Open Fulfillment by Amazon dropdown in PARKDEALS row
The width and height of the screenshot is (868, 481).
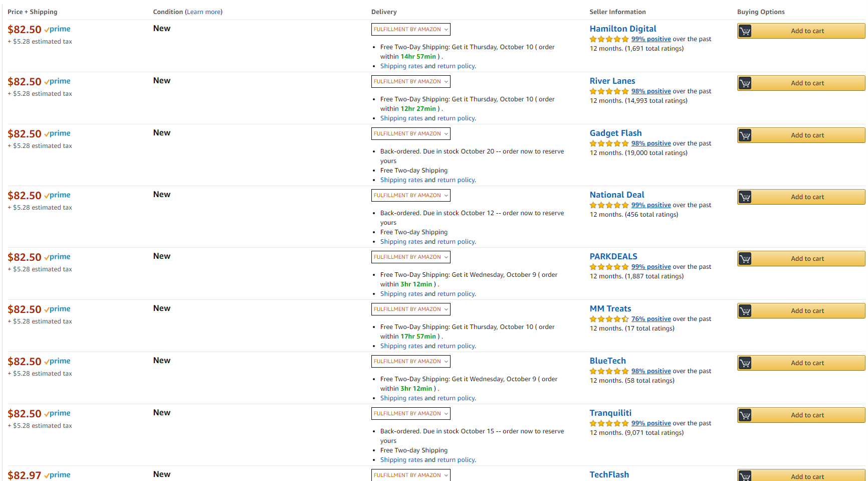click(x=410, y=257)
